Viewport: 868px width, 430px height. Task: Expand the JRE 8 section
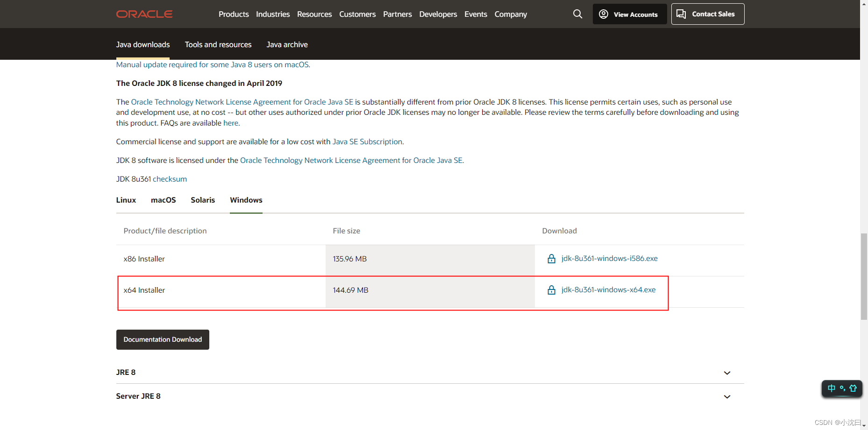pos(727,373)
